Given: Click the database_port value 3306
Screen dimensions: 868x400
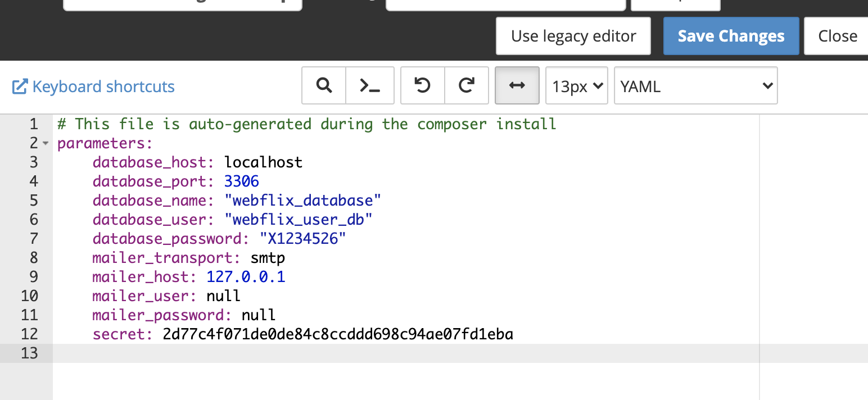Looking at the screenshot, I should [x=241, y=181].
